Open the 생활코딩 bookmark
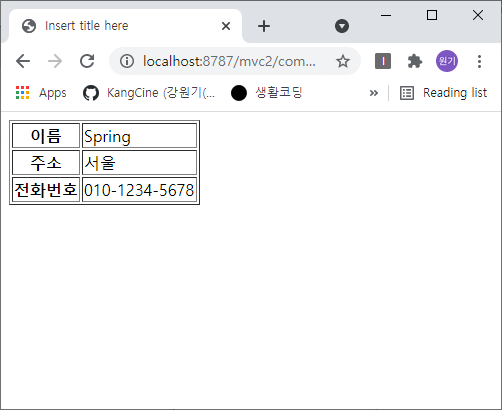The height and width of the screenshot is (410, 502). coord(267,93)
